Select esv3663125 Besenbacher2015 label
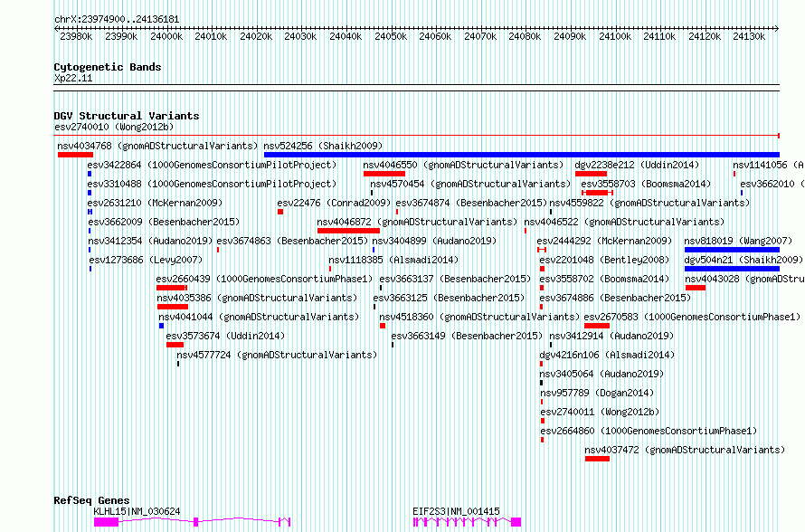The height and width of the screenshot is (532, 805). point(450,298)
